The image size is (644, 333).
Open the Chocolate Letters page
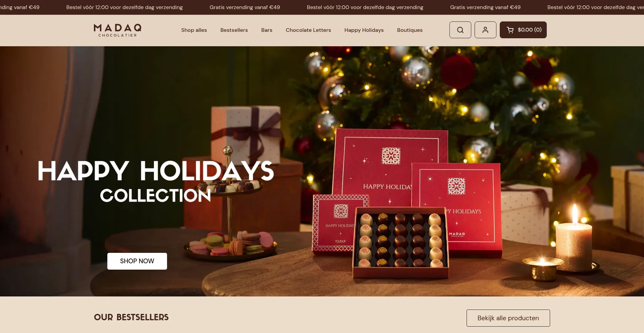click(x=308, y=30)
